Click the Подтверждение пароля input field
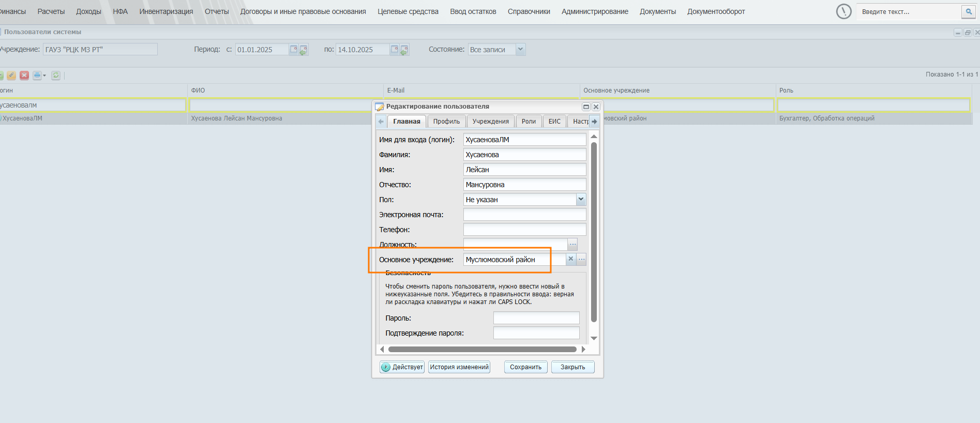The width and height of the screenshot is (980, 423). 536,333
